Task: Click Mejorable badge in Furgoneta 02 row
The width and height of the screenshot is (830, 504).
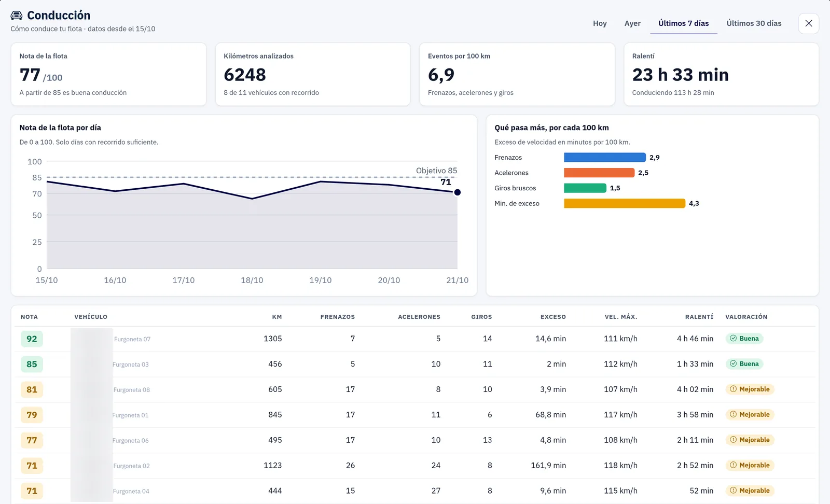Action: (750, 466)
